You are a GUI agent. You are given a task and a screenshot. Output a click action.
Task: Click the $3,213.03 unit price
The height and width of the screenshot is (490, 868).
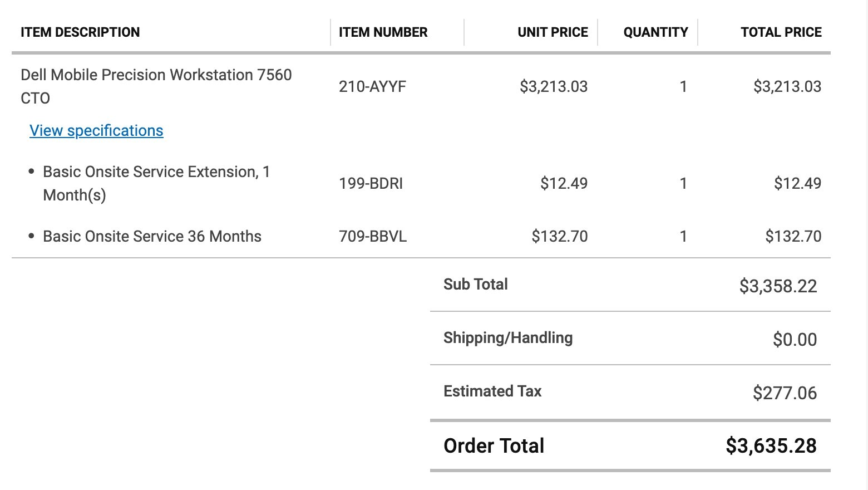pyautogui.click(x=554, y=86)
